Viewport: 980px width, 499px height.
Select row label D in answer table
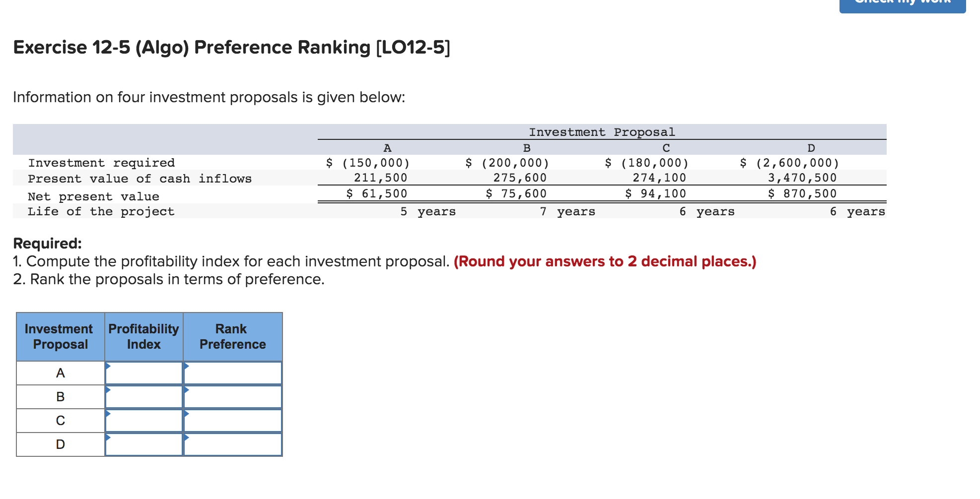[x=60, y=444]
